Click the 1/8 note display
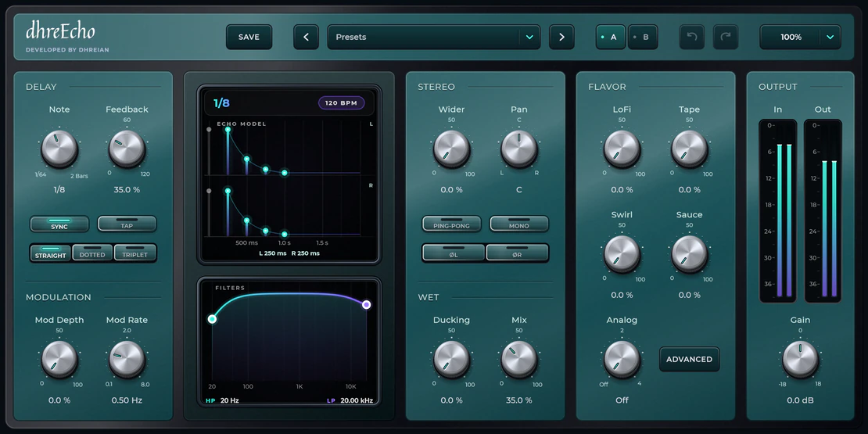 (x=221, y=103)
